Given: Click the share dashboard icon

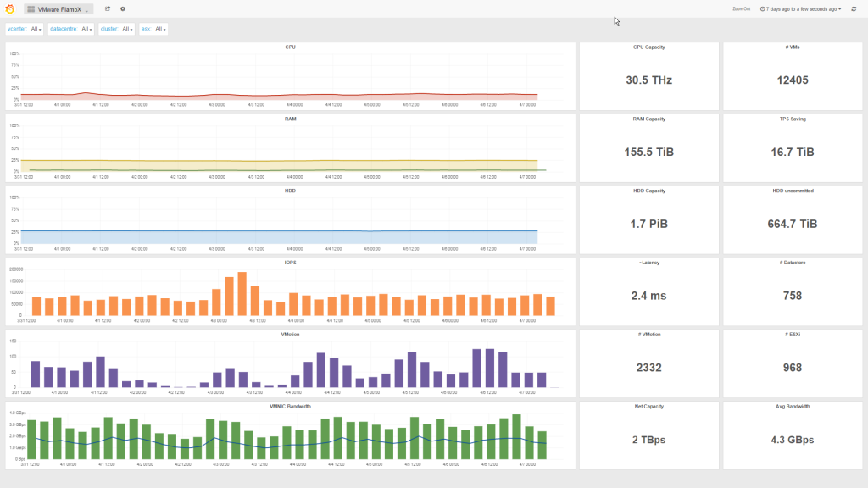Looking at the screenshot, I should click(108, 8).
